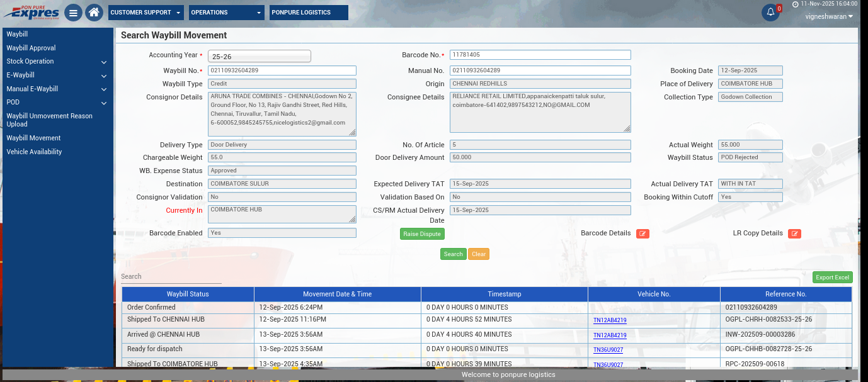Click the green Search button

453,254
